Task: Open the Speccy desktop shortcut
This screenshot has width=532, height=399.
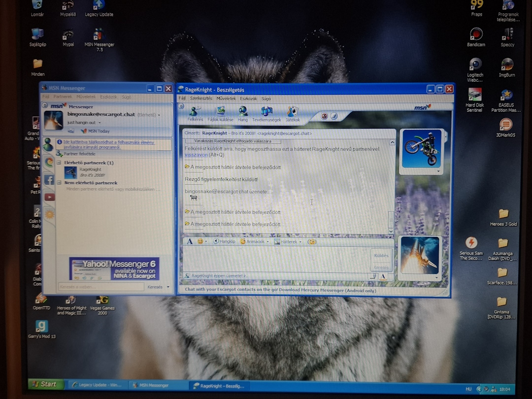Action: pos(507,37)
